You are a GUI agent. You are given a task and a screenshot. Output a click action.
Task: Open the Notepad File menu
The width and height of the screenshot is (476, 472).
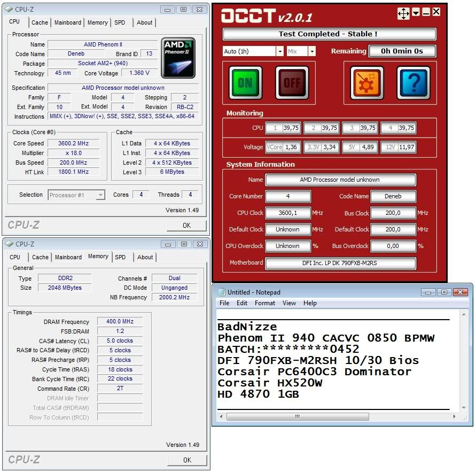[x=224, y=303]
